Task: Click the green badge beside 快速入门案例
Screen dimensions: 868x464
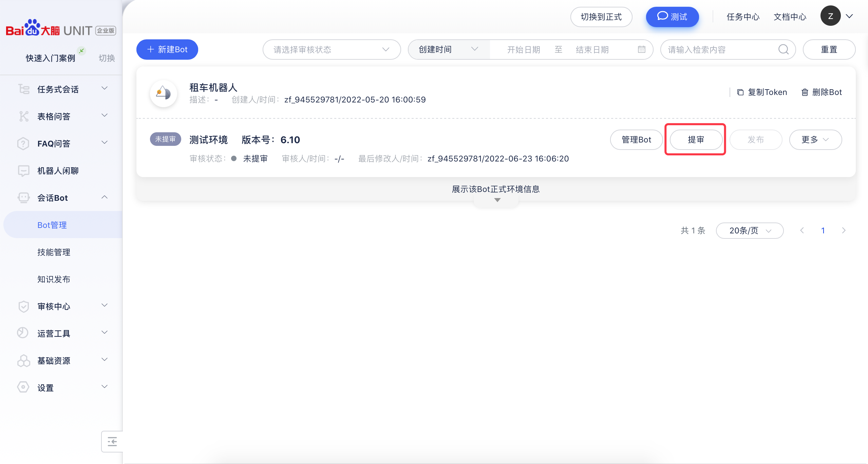Action: coord(81,51)
